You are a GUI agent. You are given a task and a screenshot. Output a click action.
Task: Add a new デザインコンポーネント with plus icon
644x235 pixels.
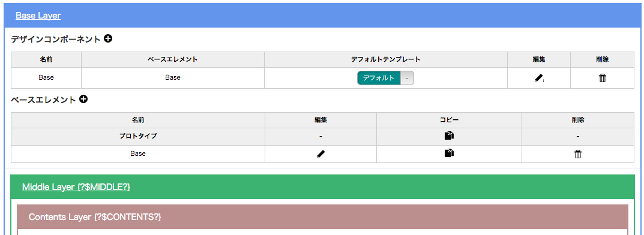tap(108, 39)
